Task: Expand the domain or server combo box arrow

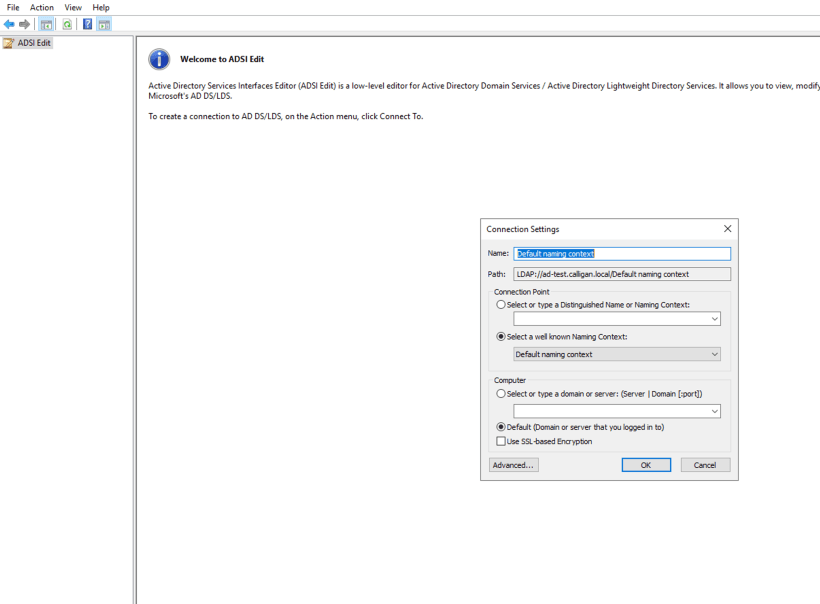Action: [x=714, y=411]
